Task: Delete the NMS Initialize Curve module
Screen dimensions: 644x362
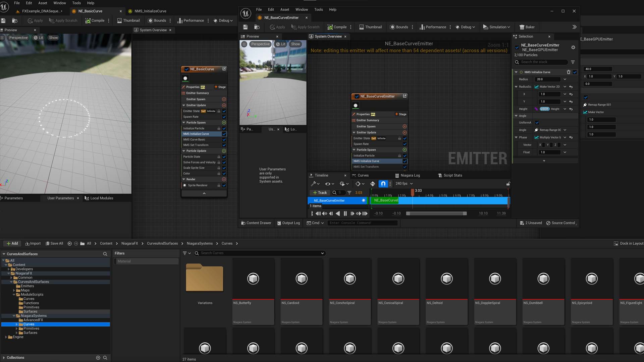Action: click(x=569, y=72)
